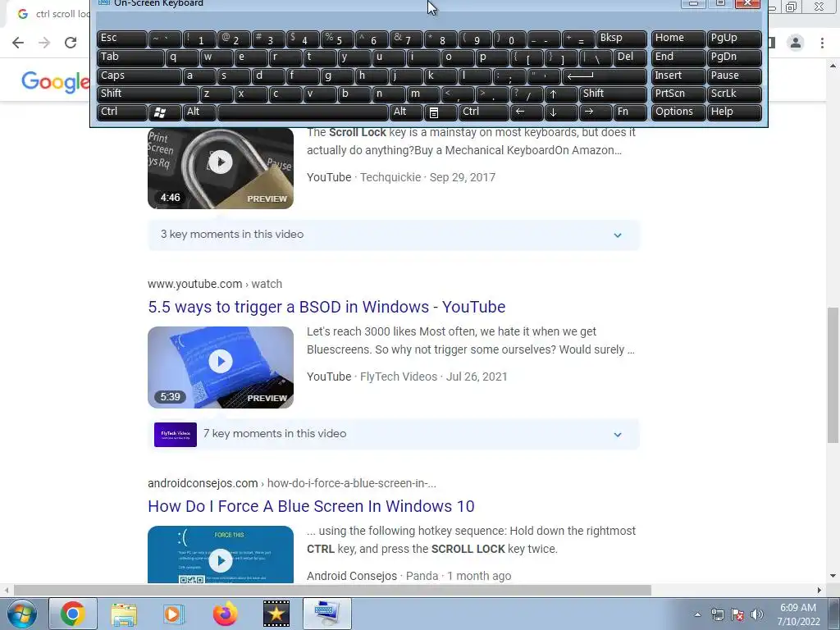Viewport: 840px width, 630px height.
Task: Open How Do I Force A Blue Screen link
Action: tap(311, 506)
